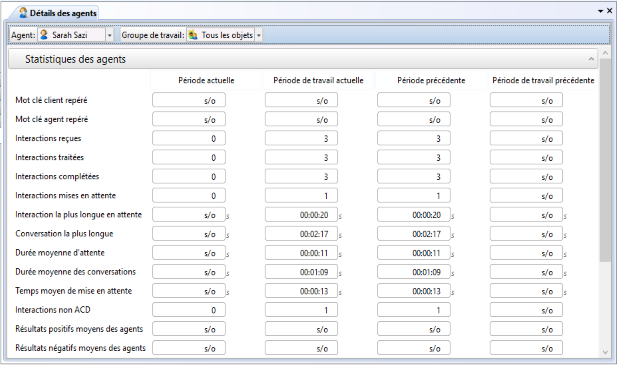Click the Résultats positifs moyens des agents label
Image resolution: width=617 pixels, height=365 pixels.
[79, 329]
